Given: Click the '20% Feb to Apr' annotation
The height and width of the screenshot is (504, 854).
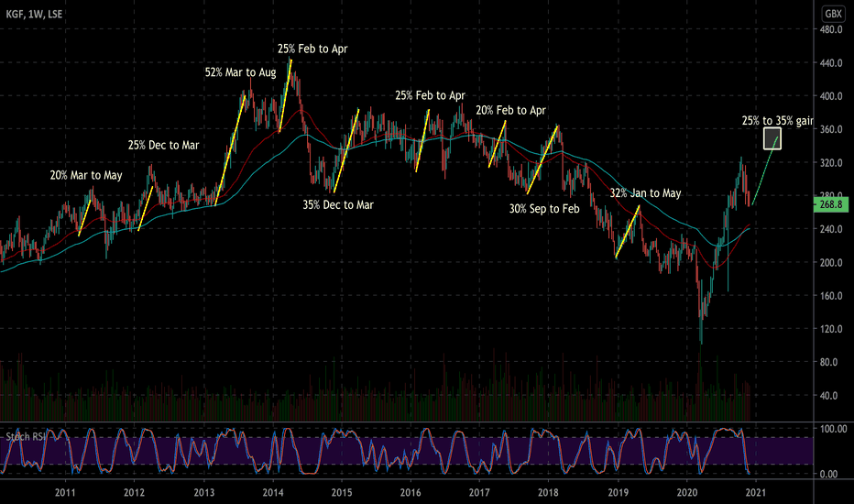Looking at the screenshot, I should [x=511, y=111].
